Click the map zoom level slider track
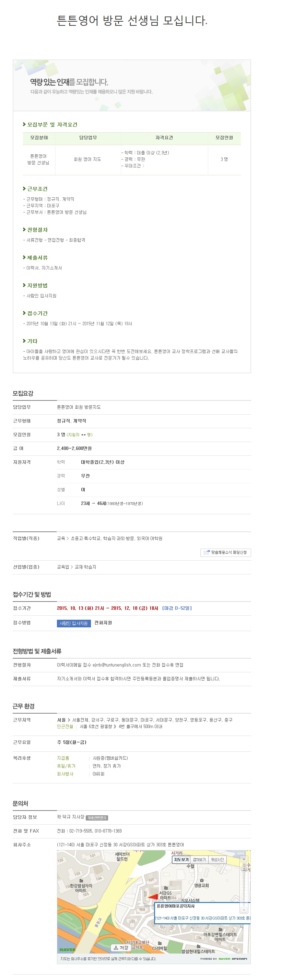The image size is (294, 980). pos(244,884)
